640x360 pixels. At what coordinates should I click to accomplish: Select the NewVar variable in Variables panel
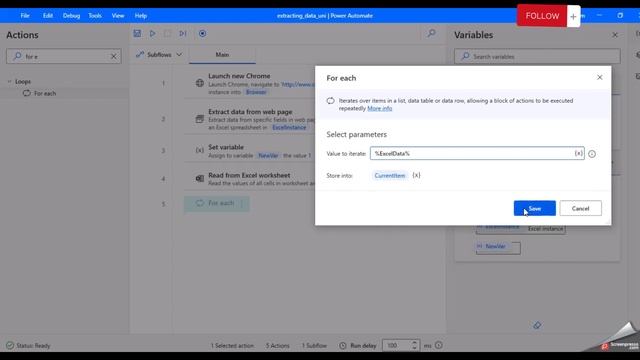(498, 247)
